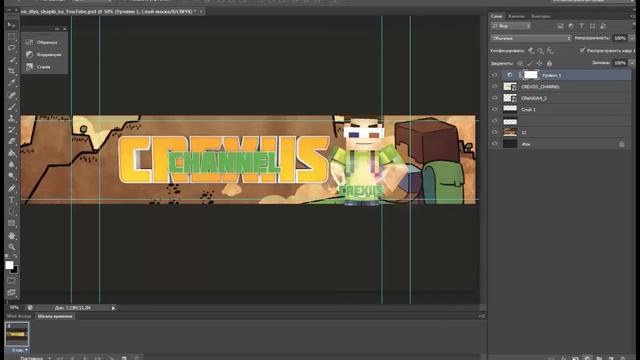Toggle the lock image pixels option
The image size is (640, 360).
530,63
